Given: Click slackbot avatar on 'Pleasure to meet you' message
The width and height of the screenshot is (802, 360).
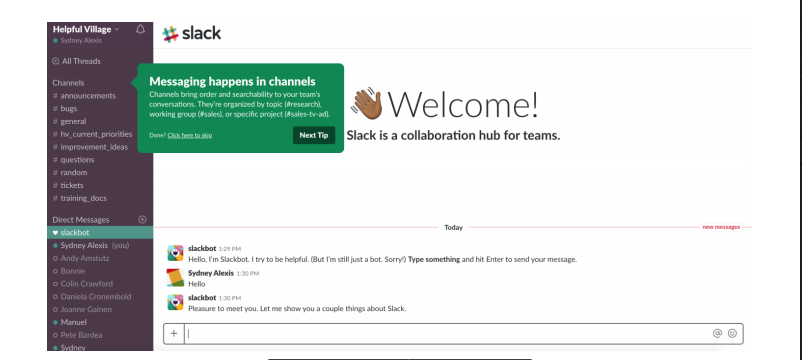Looking at the screenshot, I should coord(175,303).
